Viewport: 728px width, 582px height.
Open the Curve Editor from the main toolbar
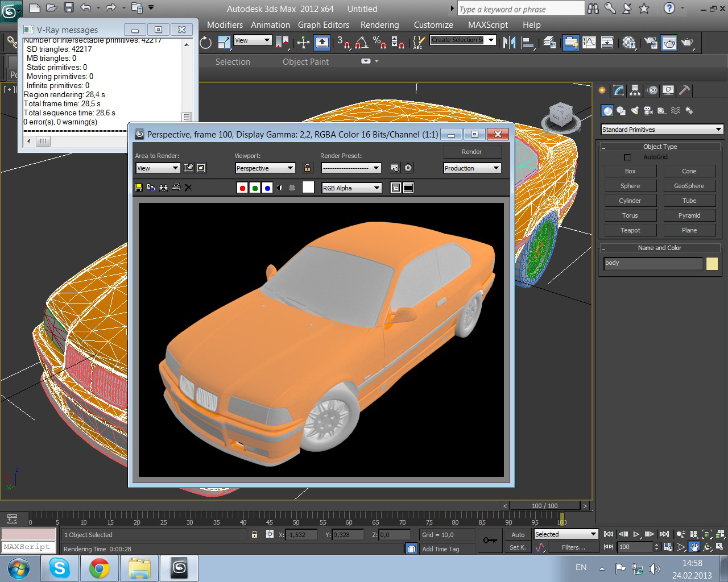click(x=589, y=43)
